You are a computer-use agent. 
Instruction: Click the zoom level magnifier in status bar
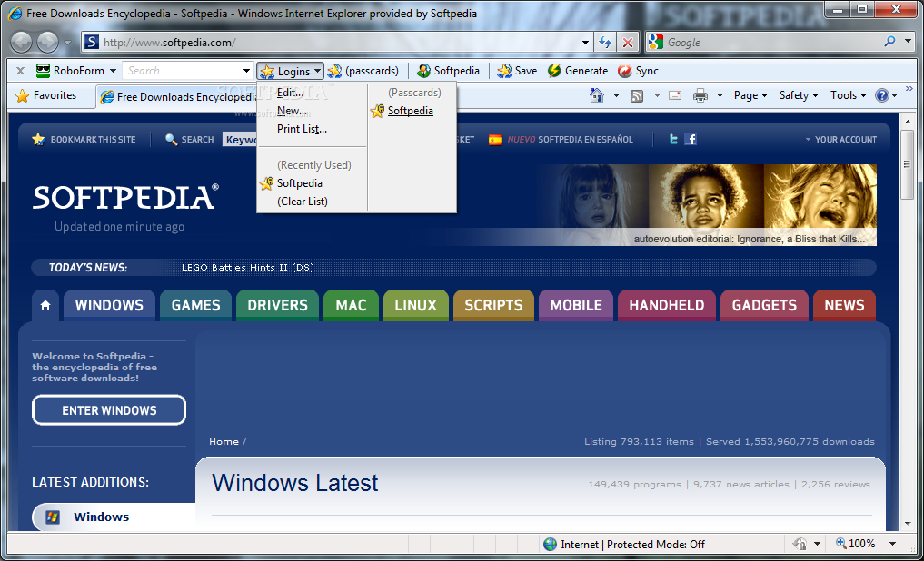(841, 544)
